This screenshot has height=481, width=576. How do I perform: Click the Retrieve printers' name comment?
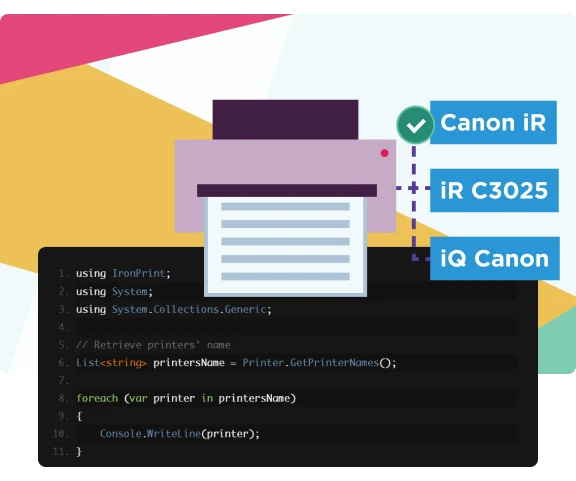tap(153, 345)
